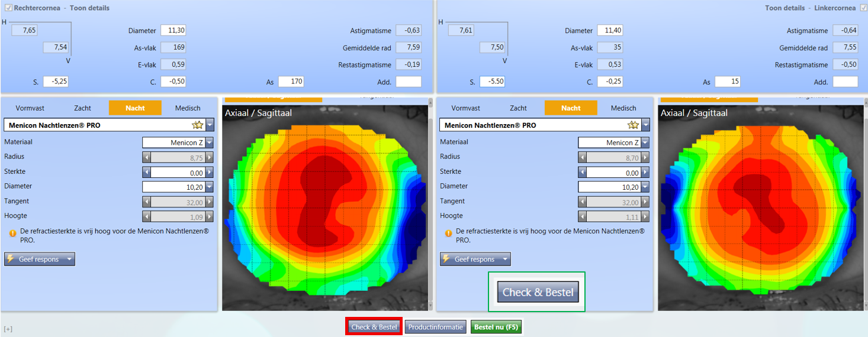Increase left eye Sterkte with right arrow
This screenshot has height=337, width=868.
point(645,173)
